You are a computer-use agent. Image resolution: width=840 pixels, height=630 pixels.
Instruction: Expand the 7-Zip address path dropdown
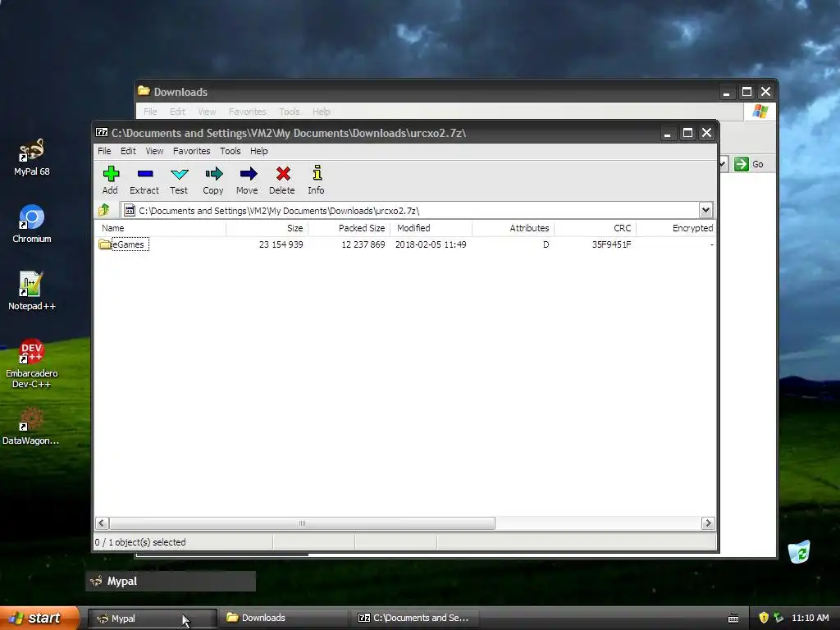pos(705,210)
